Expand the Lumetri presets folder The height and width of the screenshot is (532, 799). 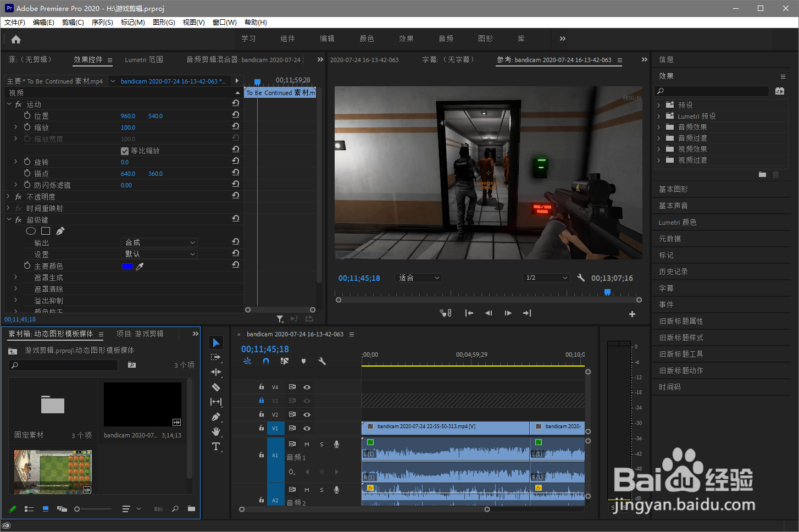tap(659, 116)
